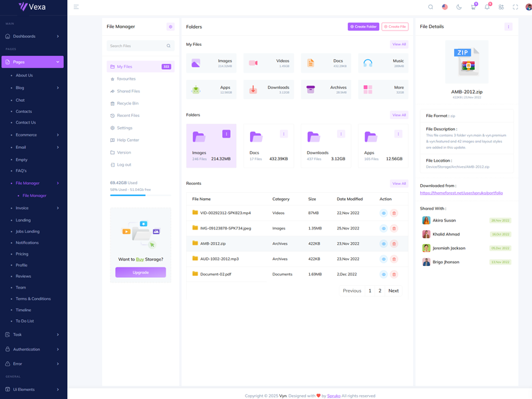View the VID-00292312-SPK823.mp4 file
The image size is (532, 399).
click(x=384, y=213)
